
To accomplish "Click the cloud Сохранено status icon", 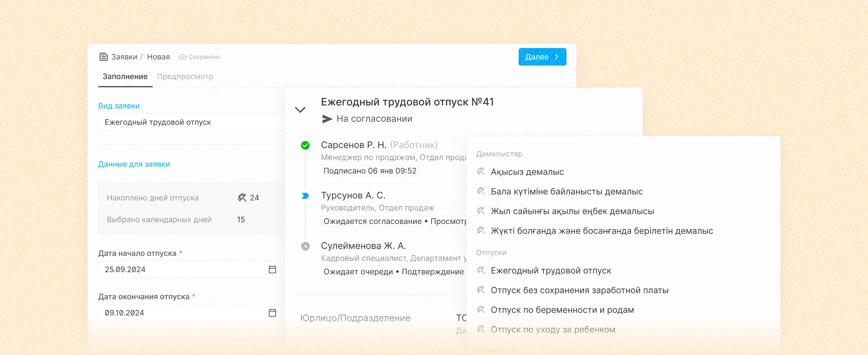I will point(183,57).
